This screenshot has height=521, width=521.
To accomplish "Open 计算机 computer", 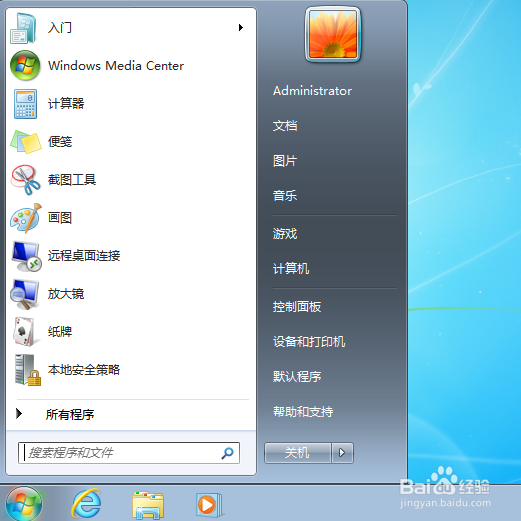I will click(291, 269).
